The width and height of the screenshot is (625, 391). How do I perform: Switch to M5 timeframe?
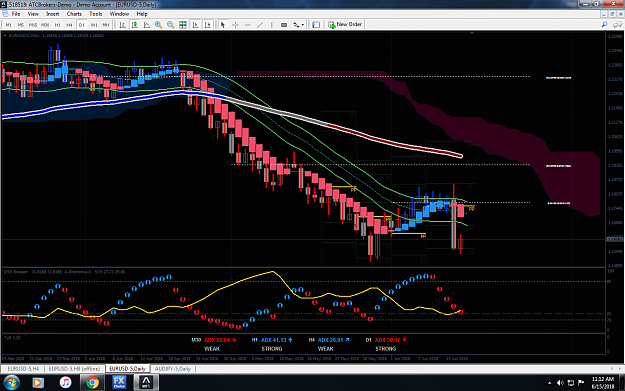pyautogui.click(x=21, y=25)
